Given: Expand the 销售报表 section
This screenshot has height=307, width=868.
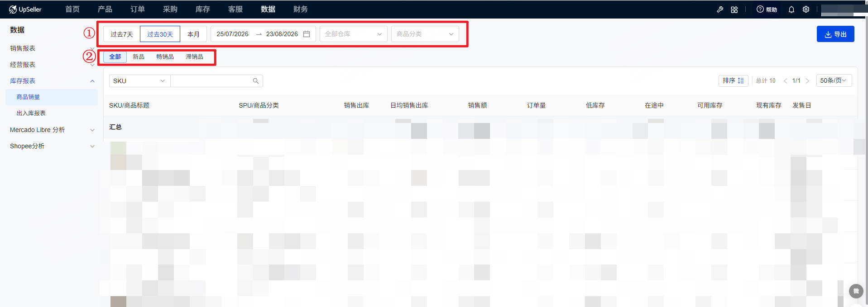Looking at the screenshot, I should pos(52,48).
